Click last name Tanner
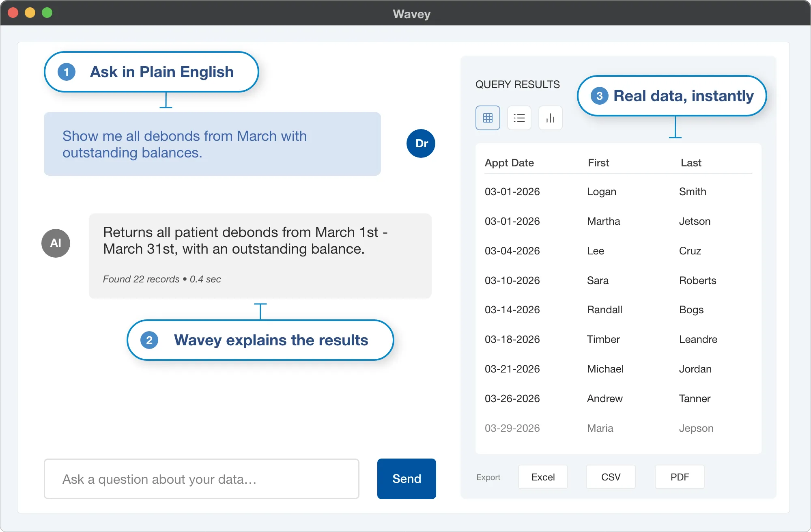 click(x=695, y=398)
